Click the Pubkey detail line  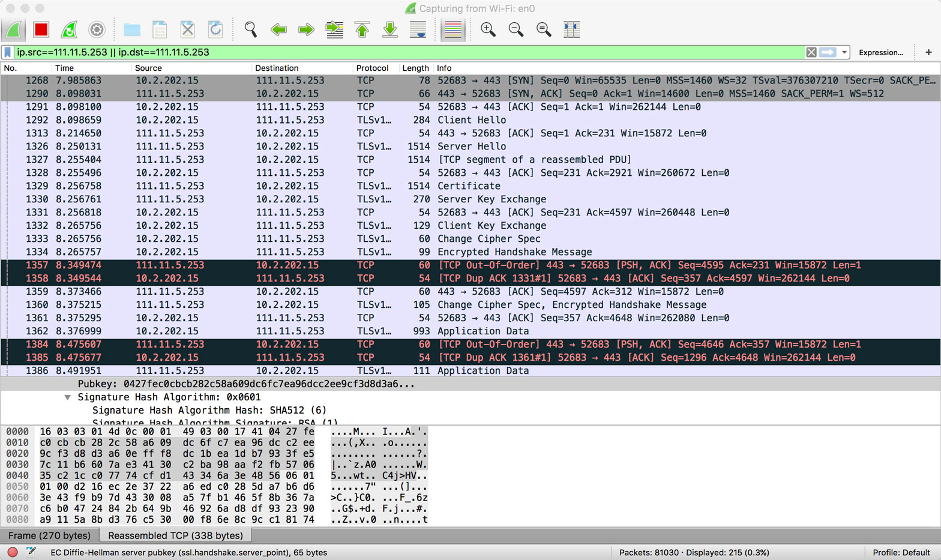point(470,384)
